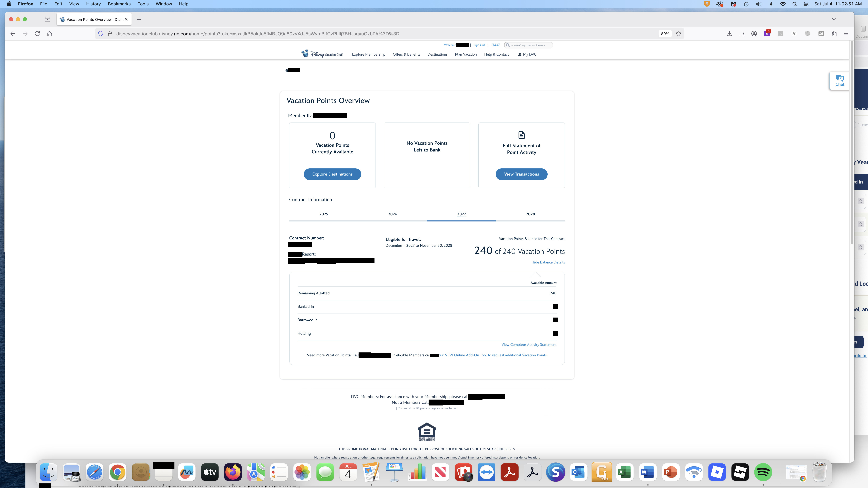The height and width of the screenshot is (488, 868).
Task: Reload the page with the refresh icon
Action: [37, 34]
